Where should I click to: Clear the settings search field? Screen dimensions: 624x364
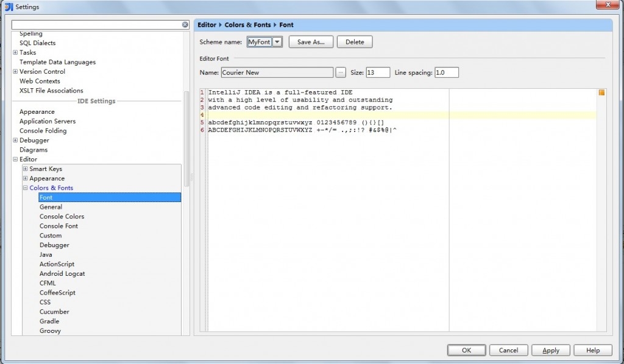tap(185, 24)
